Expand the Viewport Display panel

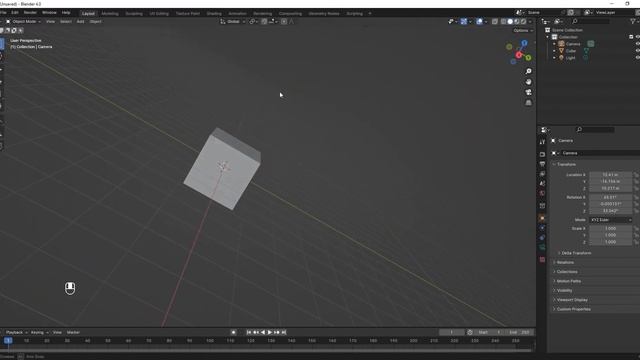click(x=572, y=300)
